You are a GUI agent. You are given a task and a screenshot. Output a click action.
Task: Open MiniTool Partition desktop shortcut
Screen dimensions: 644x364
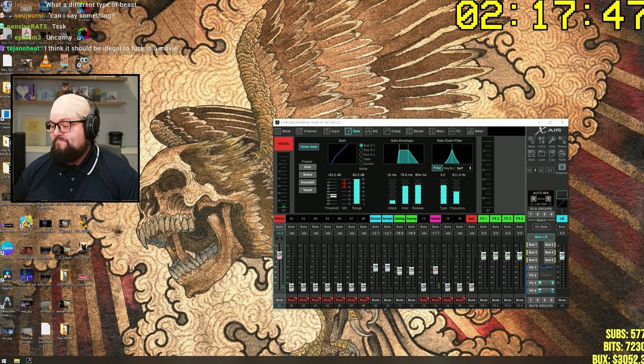(x=26, y=227)
